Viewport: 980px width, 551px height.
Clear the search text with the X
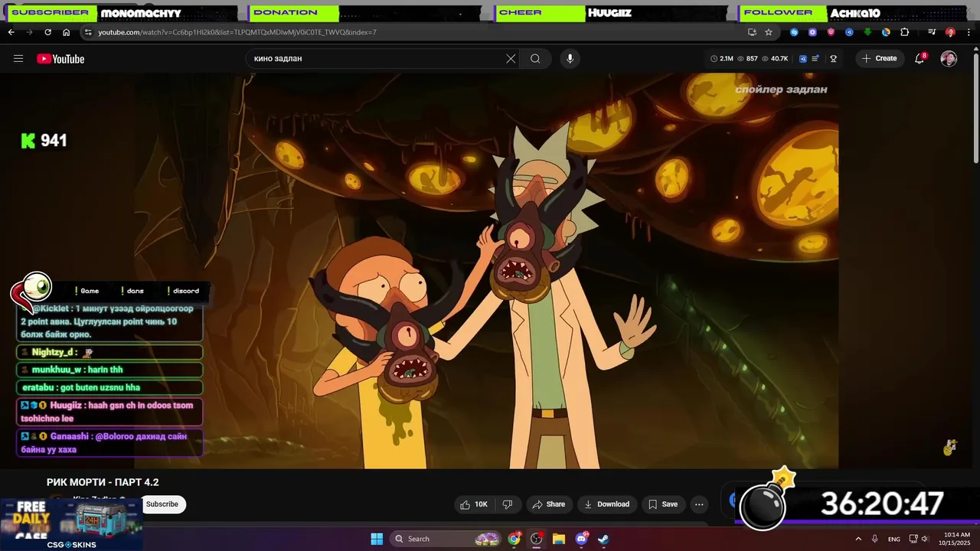pos(511,59)
